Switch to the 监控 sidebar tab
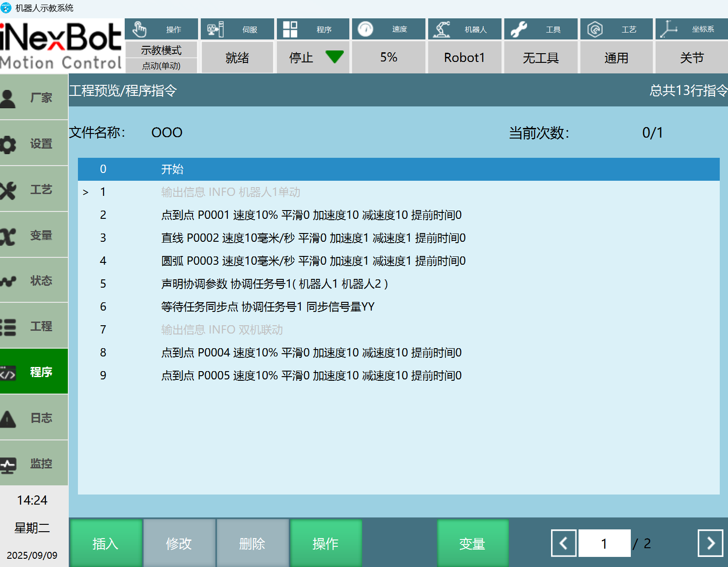The width and height of the screenshot is (728, 567). point(34,464)
